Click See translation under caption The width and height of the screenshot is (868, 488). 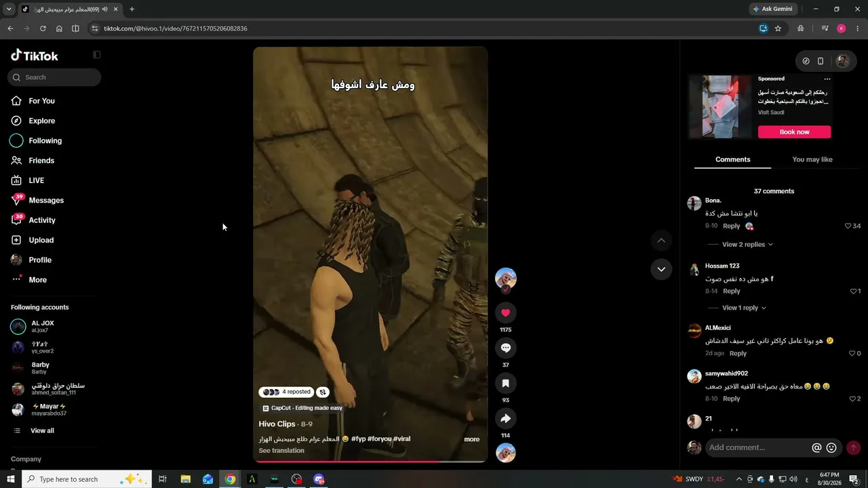pyautogui.click(x=281, y=451)
